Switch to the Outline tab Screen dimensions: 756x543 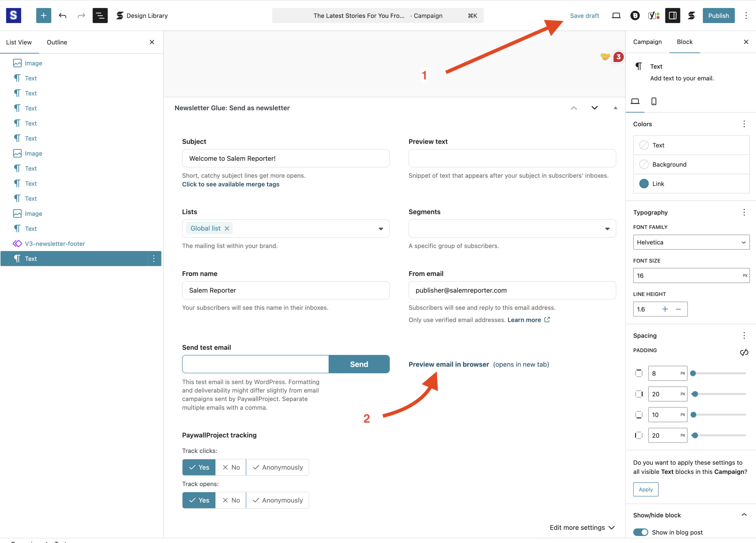pyautogui.click(x=57, y=42)
